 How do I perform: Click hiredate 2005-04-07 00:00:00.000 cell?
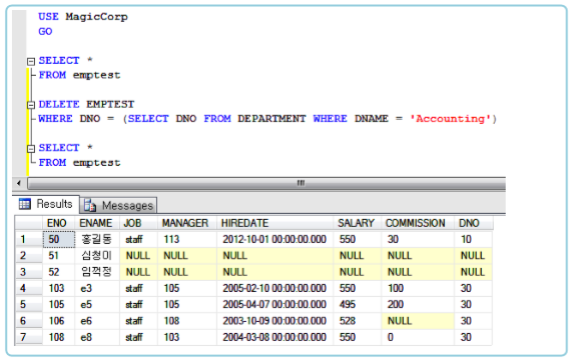click(275, 305)
